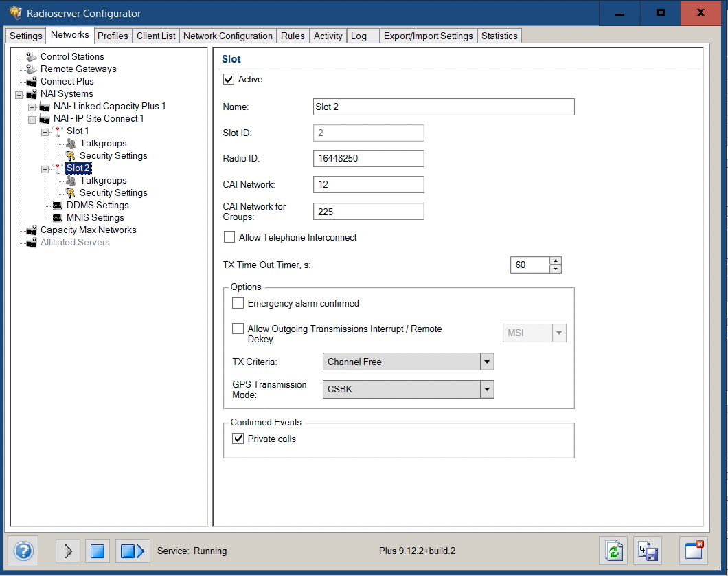Click the save settings floppy icon
This screenshot has height=576, width=728.
[647, 551]
